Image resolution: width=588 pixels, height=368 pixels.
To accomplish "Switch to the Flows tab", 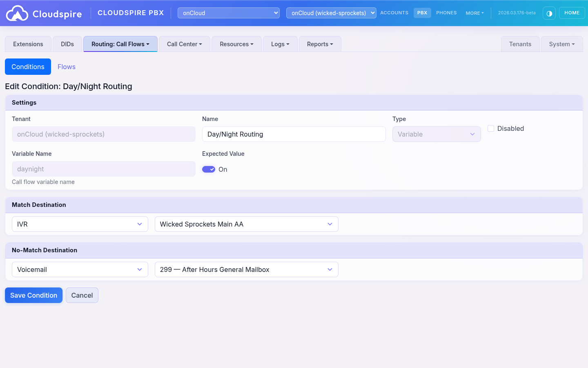I will click(66, 67).
